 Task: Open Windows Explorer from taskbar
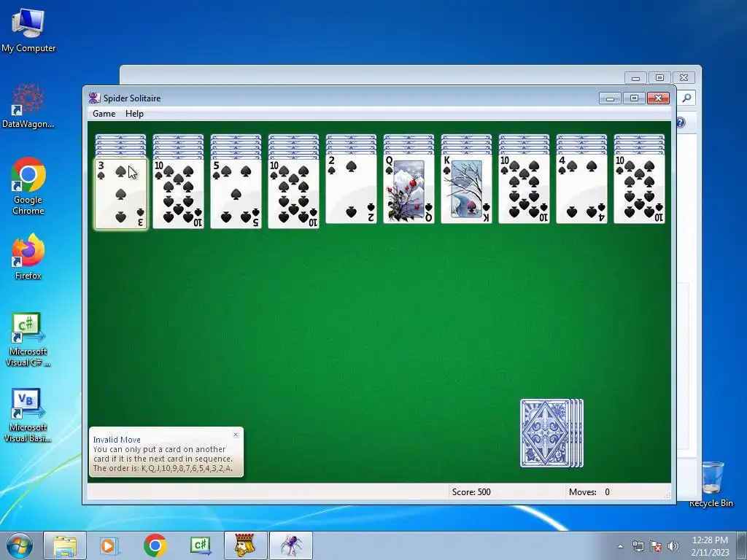coord(65,545)
